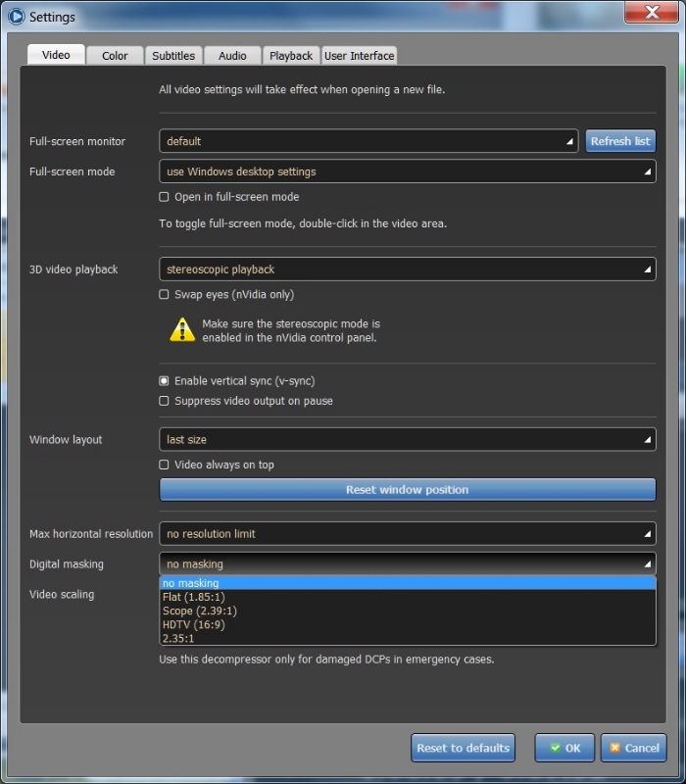Image resolution: width=686 pixels, height=784 pixels.
Task: Click the '3D video playback' label
Action: pos(73,269)
